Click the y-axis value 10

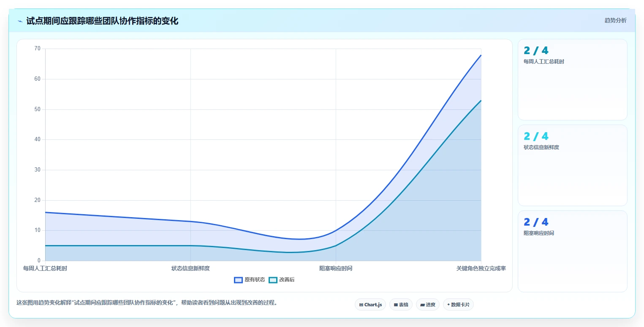38,230
